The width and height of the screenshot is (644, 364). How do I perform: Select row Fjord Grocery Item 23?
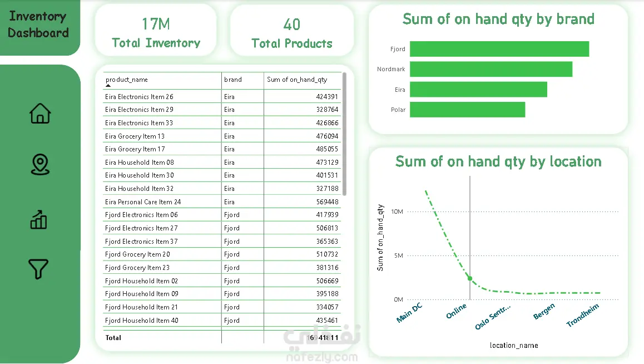pos(222,268)
